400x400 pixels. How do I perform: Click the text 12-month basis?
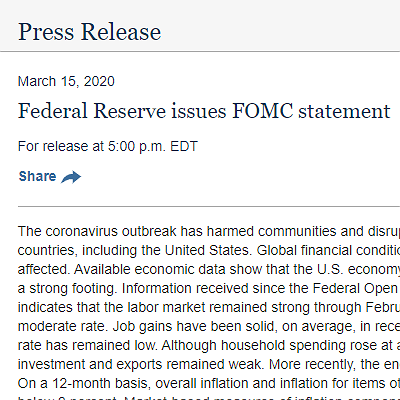point(100,383)
